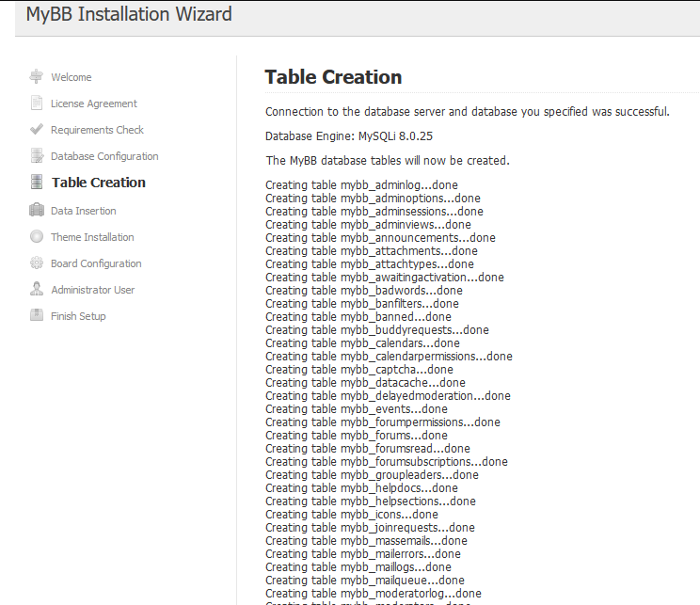
Task: Click the Data Insertion briefcase icon
Action: (37, 211)
